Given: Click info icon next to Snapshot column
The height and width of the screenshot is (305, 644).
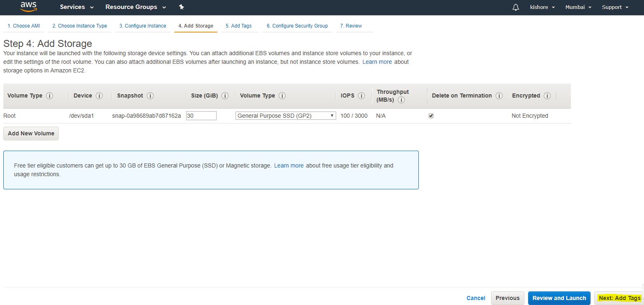Looking at the screenshot, I should pyautogui.click(x=150, y=95).
